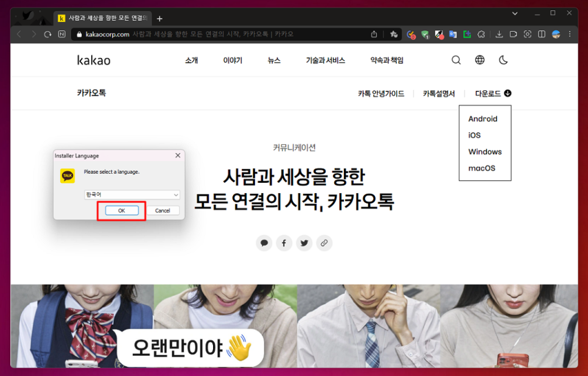This screenshot has width=588, height=376.
Task: Choose iOS from the download menu
Action: (474, 135)
